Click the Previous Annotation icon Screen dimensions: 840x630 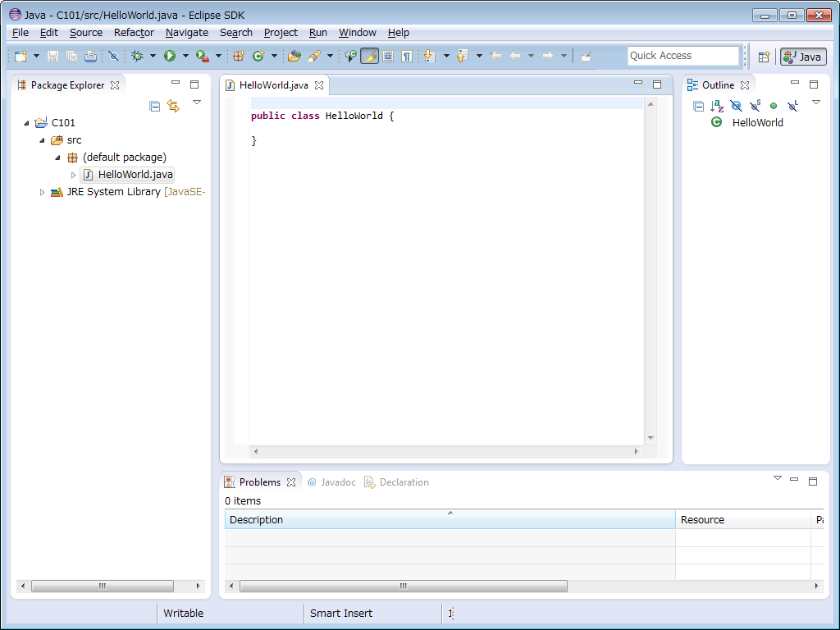pos(463,56)
